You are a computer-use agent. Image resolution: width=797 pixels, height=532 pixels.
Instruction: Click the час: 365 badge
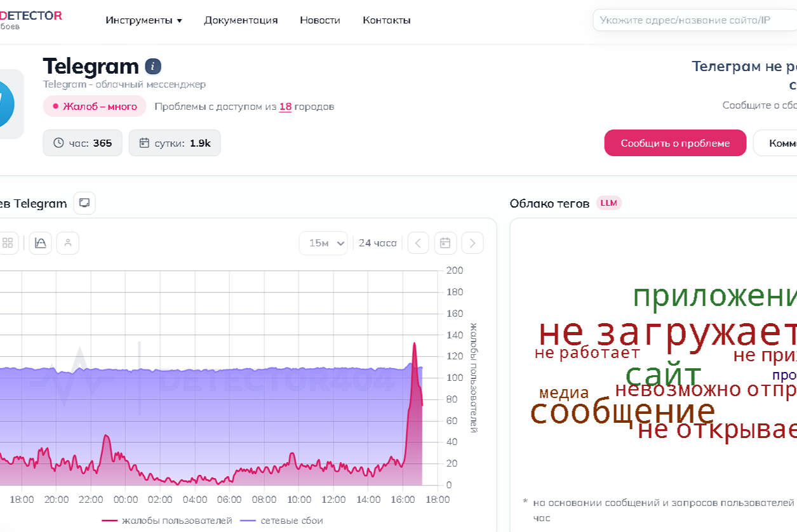(83, 143)
